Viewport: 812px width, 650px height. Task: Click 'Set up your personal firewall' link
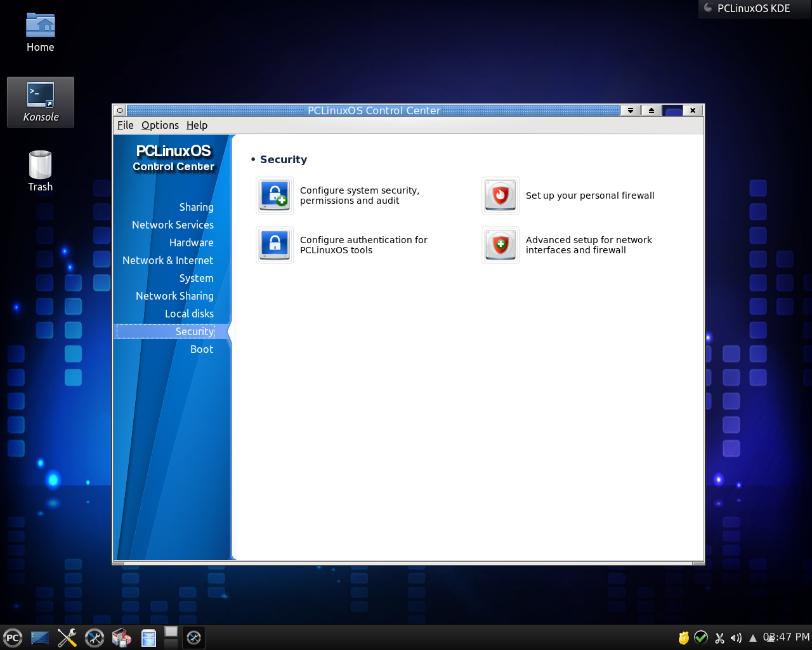tap(590, 196)
